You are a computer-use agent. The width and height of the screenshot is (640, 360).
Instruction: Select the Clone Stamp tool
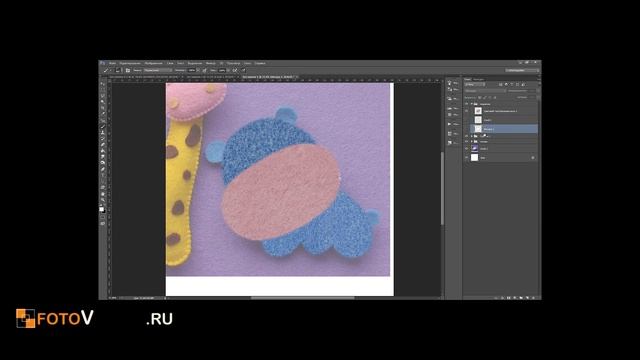click(102, 132)
